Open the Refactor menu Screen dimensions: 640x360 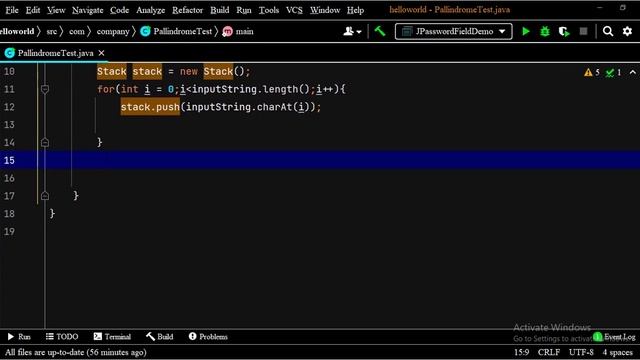(187, 10)
